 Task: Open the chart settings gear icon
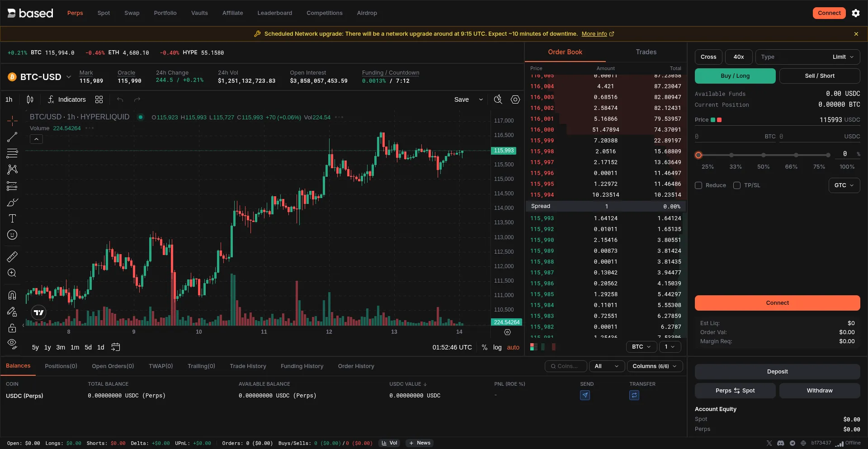point(515,99)
